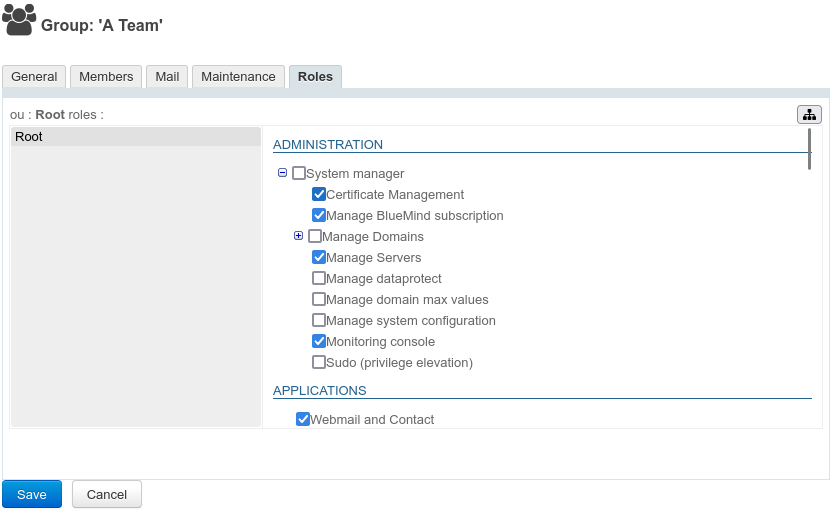Enable Sudo privilege elevation role
The height and width of the screenshot is (511, 830).
(x=319, y=362)
